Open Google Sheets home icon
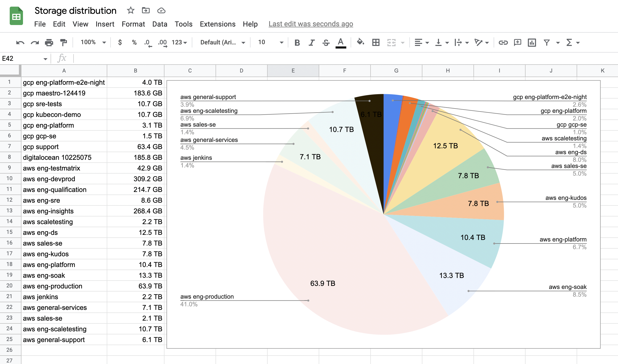618x364 pixels. coord(16,16)
